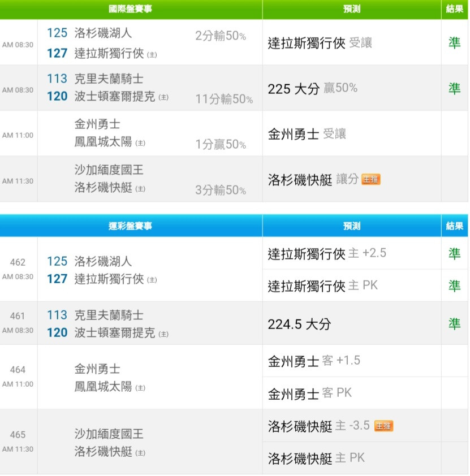This screenshot has height=476, width=470.
Task: Click 洛杉磯快艇 (主) team name in game 465 row
Action: pos(110,452)
